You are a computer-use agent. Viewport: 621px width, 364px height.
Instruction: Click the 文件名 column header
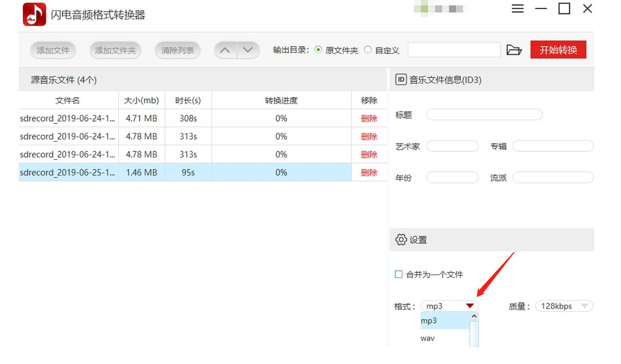point(69,101)
